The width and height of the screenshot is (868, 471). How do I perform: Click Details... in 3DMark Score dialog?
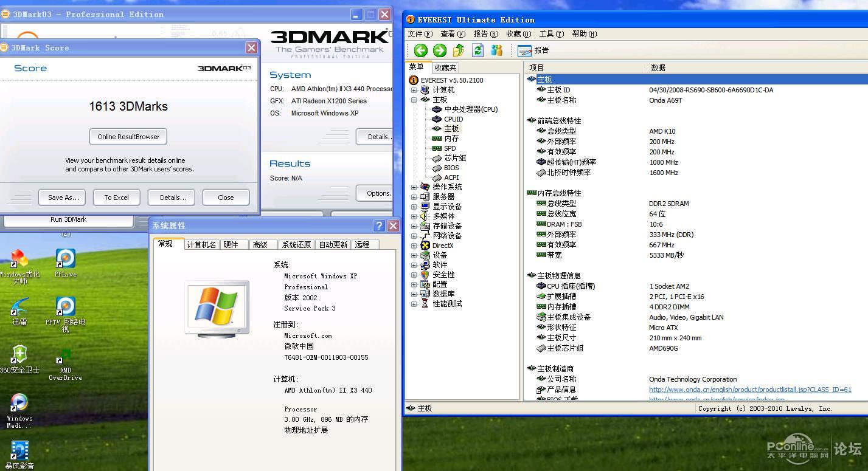coord(173,198)
